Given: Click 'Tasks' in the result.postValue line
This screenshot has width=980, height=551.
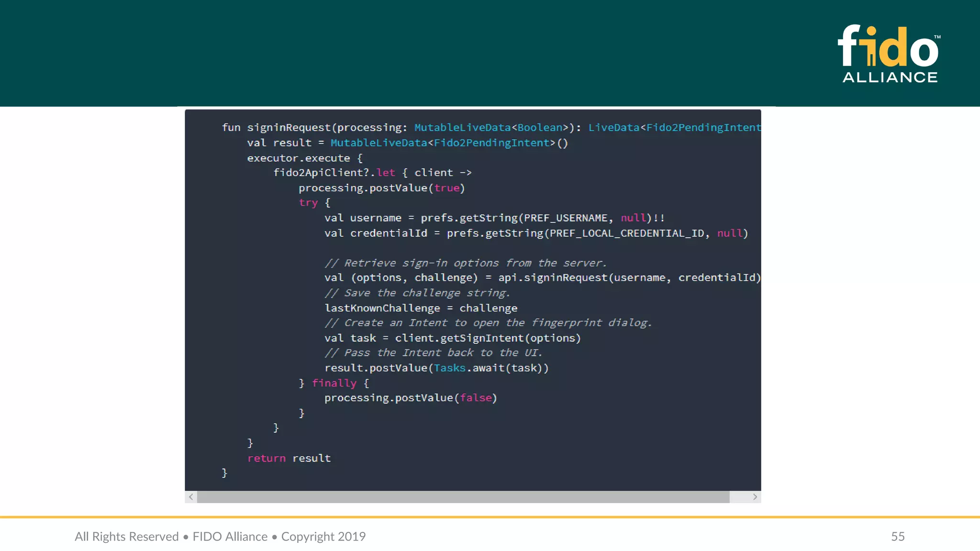Looking at the screenshot, I should pyautogui.click(x=449, y=368).
